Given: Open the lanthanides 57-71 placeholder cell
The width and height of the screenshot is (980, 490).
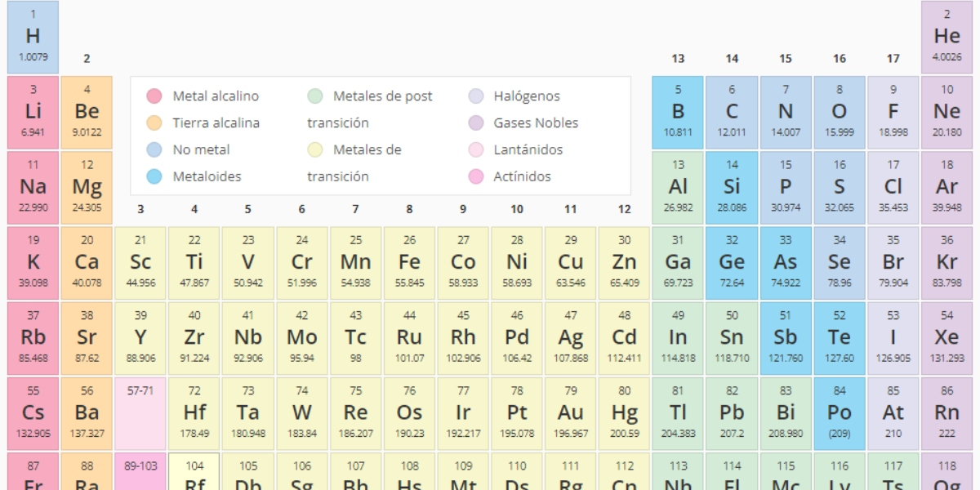Looking at the screenshot, I should click(140, 413).
